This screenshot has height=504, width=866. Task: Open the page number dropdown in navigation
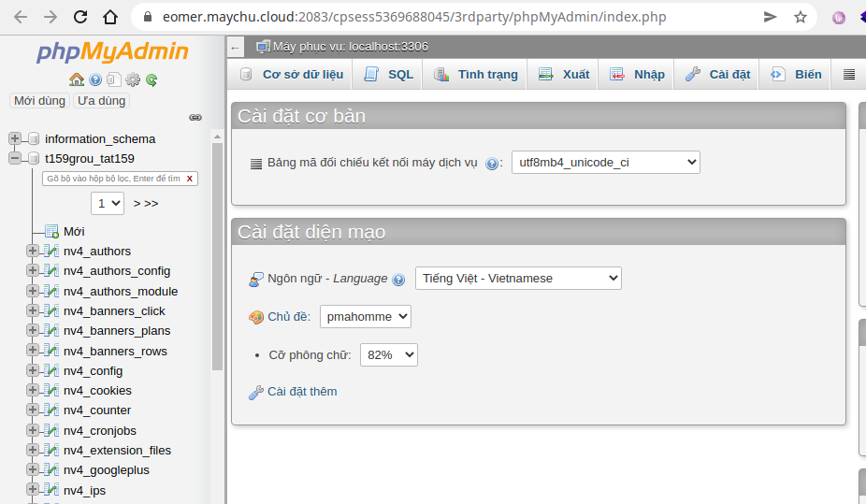108,203
